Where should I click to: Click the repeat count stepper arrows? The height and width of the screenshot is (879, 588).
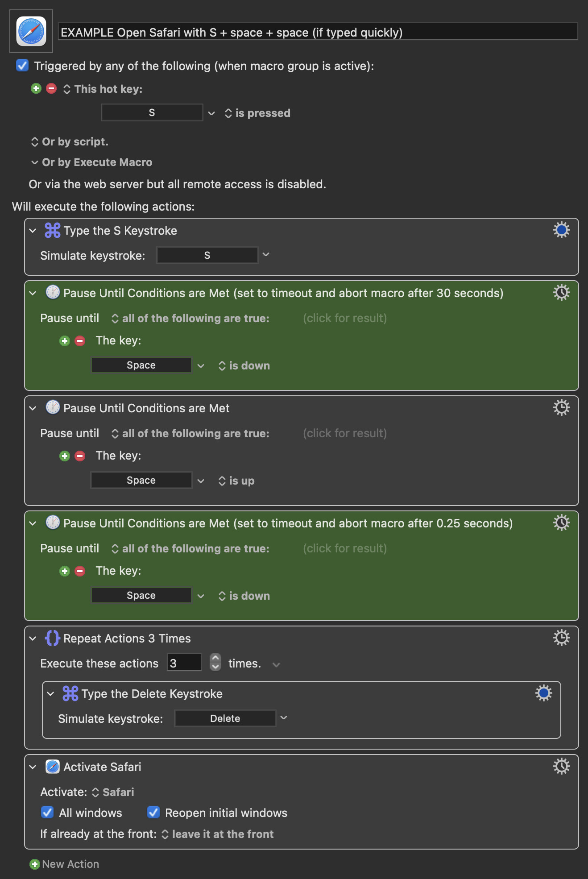pyautogui.click(x=215, y=662)
